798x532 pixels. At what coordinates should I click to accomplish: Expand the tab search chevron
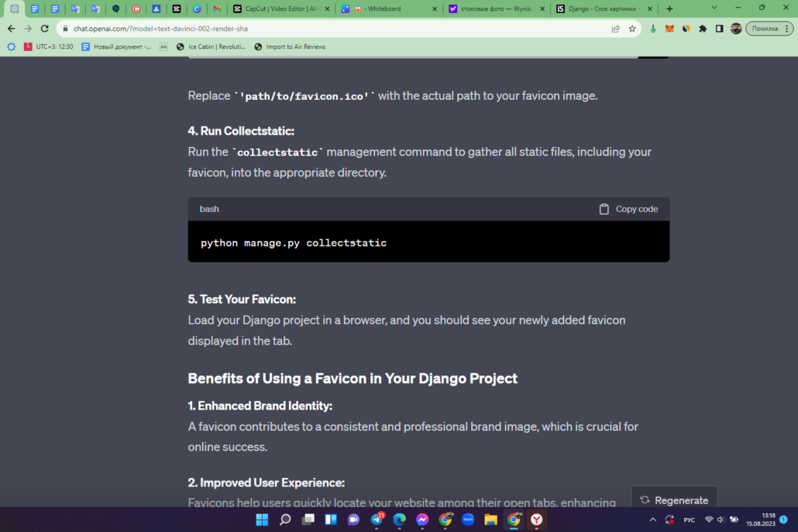[714, 9]
